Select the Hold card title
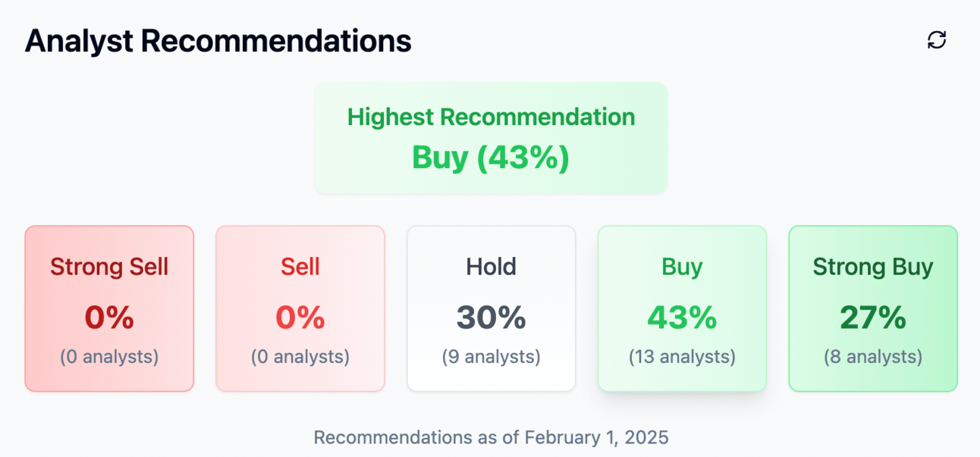This screenshot has width=980, height=457. pyautogui.click(x=491, y=267)
